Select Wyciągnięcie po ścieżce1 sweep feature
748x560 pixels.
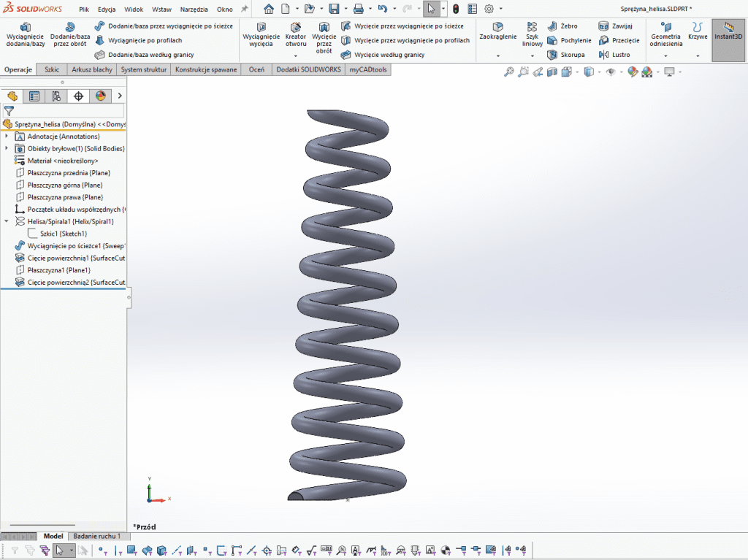70,246
